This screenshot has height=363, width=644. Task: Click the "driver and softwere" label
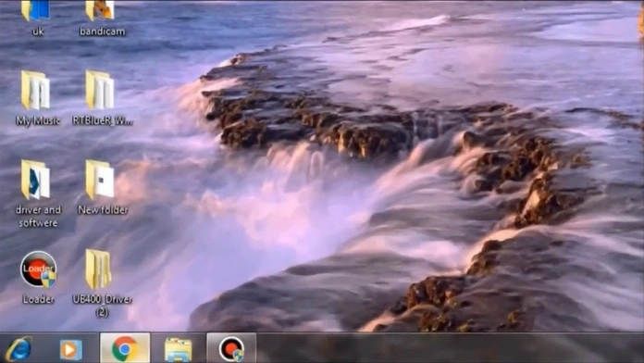(x=38, y=217)
